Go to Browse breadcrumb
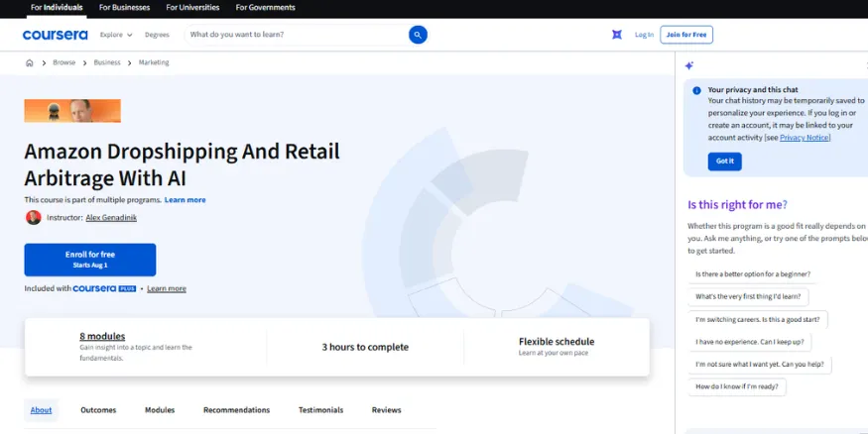The width and height of the screenshot is (868, 434). click(x=64, y=63)
